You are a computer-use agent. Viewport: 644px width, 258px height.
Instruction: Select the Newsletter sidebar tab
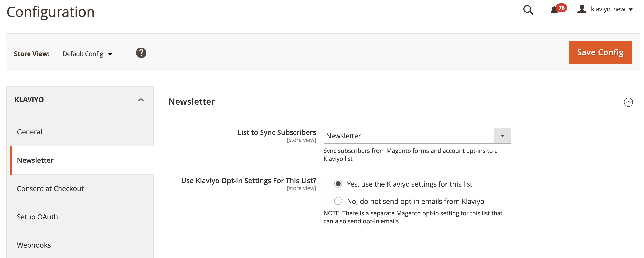click(35, 160)
